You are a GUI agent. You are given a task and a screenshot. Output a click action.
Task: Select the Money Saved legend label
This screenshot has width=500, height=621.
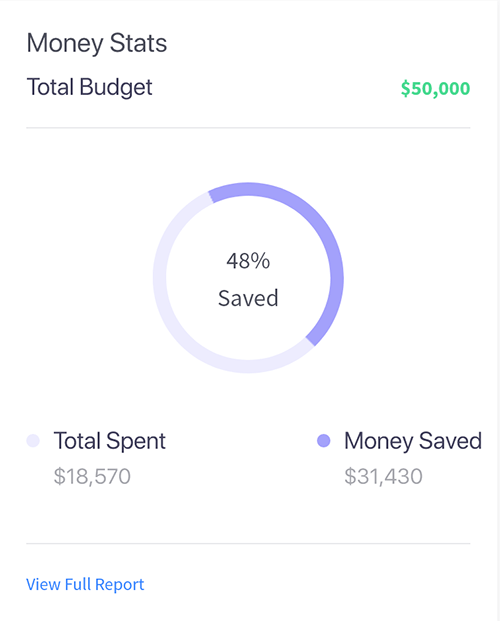[x=413, y=441]
